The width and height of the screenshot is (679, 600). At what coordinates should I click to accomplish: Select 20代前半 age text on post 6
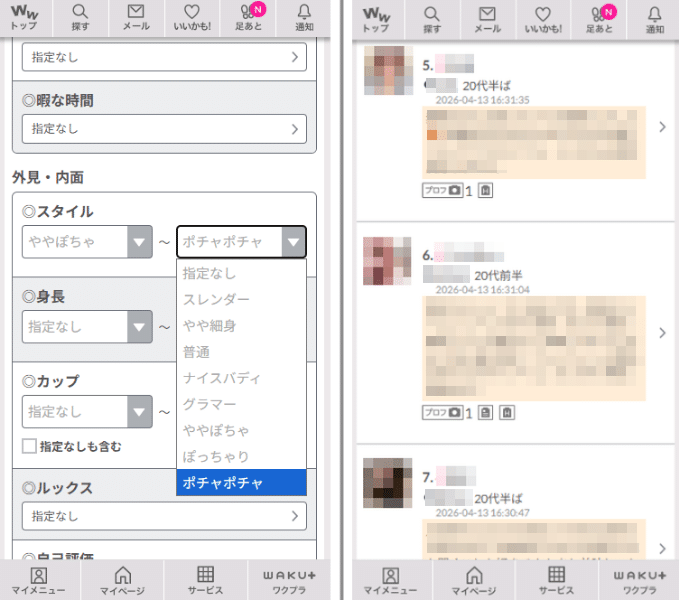[498, 275]
